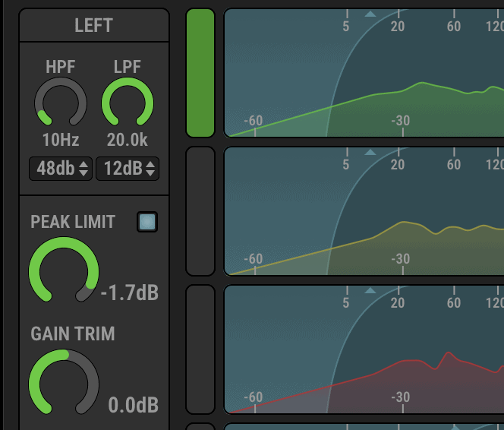Screen dimensions: 504x430
Task: Click the LPF cutoff knob
Action: point(128,103)
